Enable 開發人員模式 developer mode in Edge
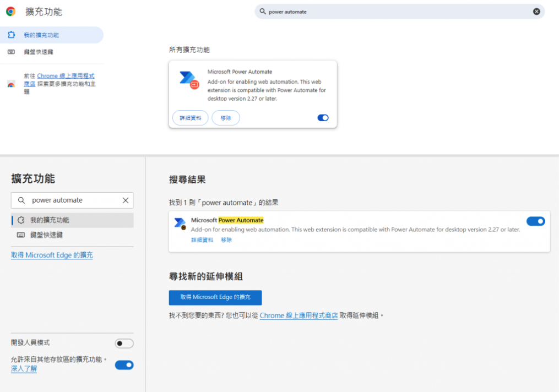 pyautogui.click(x=124, y=343)
